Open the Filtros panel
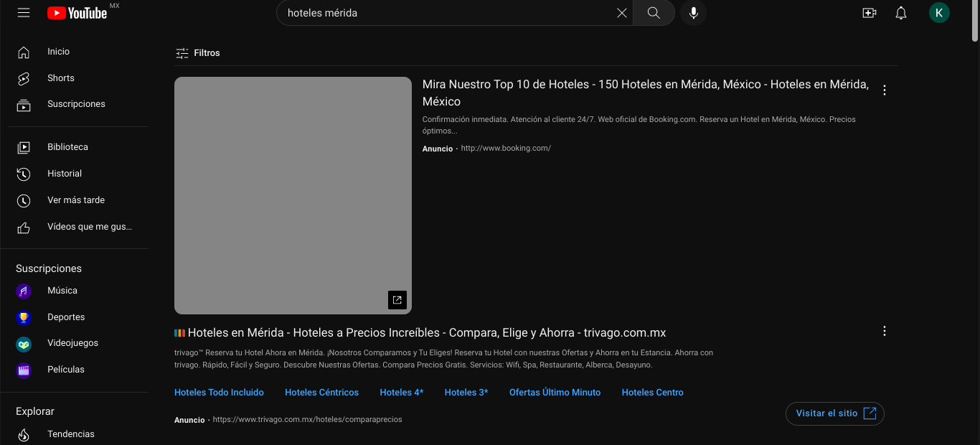This screenshot has width=980, height=445. [197, 52]
